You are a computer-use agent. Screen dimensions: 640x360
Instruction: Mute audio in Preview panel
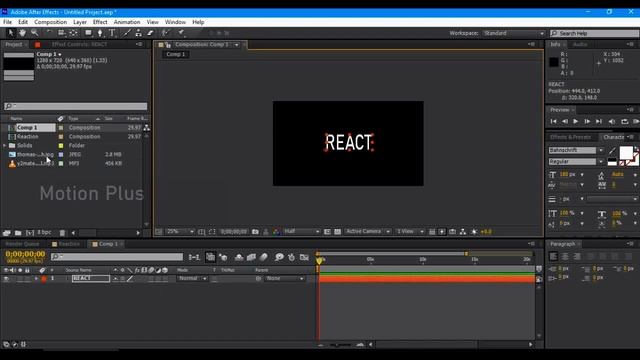tap(612, 121)
